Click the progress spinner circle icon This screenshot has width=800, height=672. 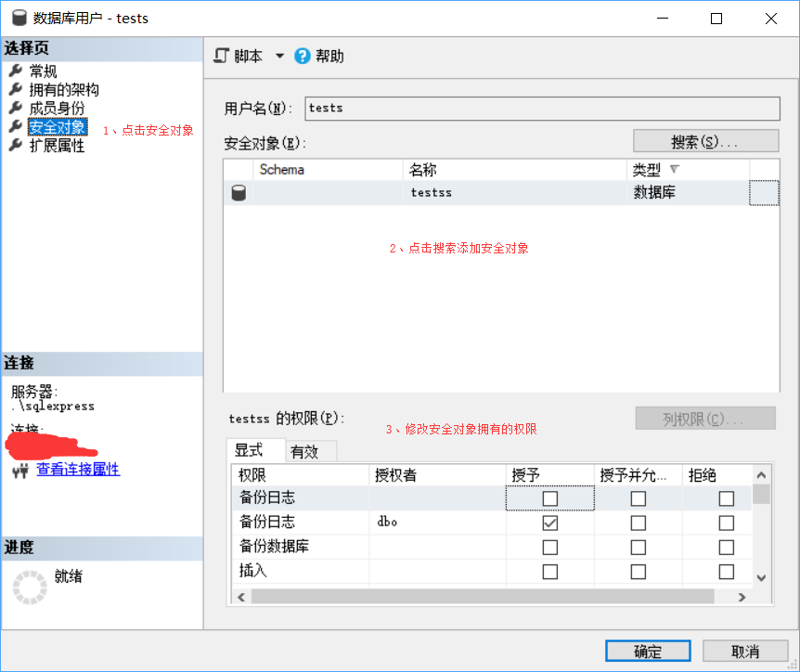pyautogui.click(x=30, y=587)
